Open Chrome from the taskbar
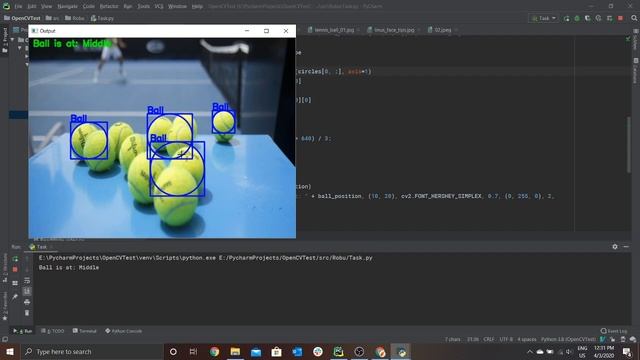Image resolution: width=640 pixels, height=360 pixels. (x=214, y=352)
